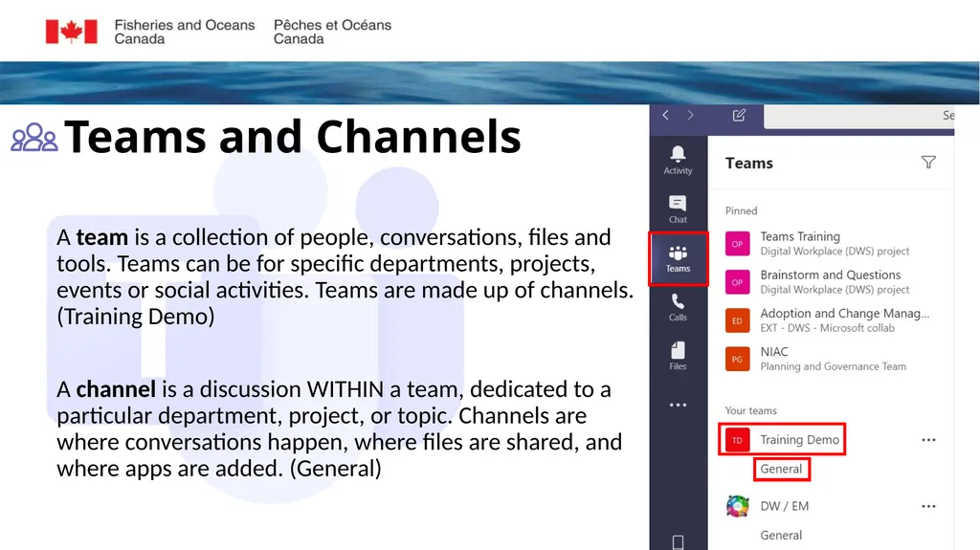Show more apps ellipsis in sidebar

coord(678,405)
